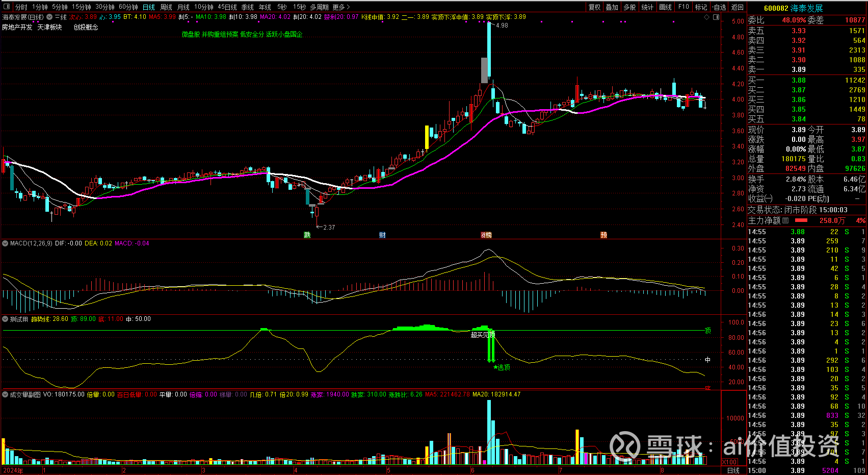
Task: Click the 交易状态 闭市阶段 status line
Action: (798, 210)
